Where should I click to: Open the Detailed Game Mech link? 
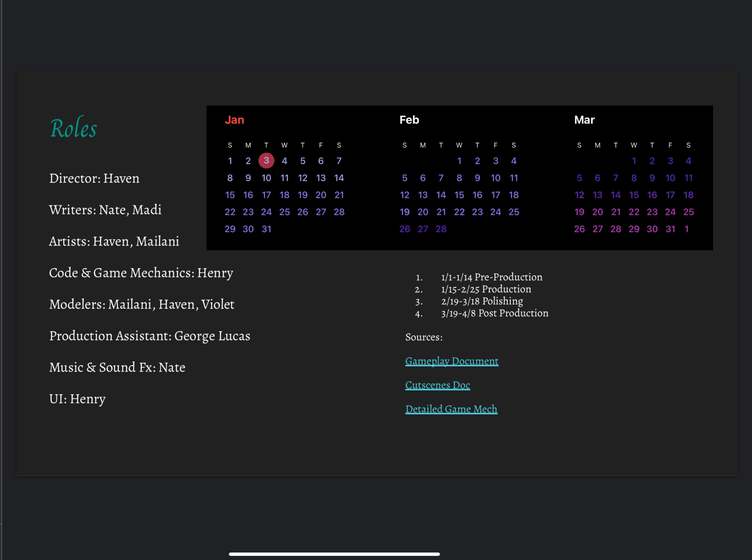[x=451, y=409]
